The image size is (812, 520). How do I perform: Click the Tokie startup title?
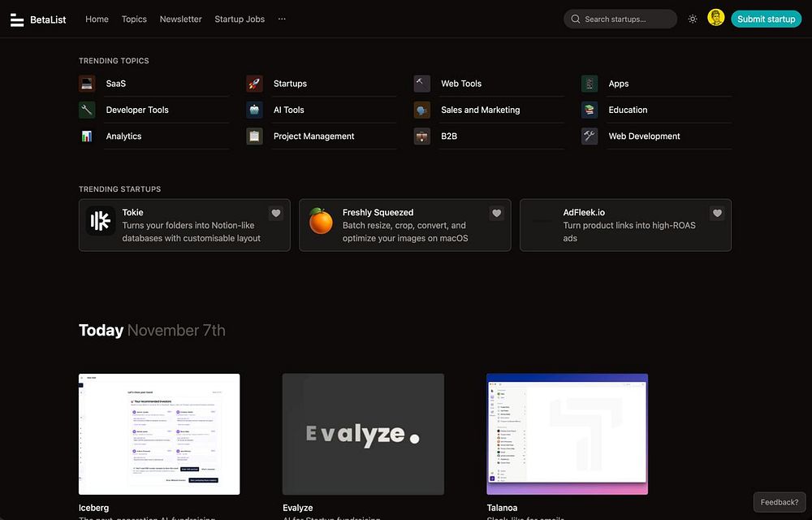pos(132,212)
